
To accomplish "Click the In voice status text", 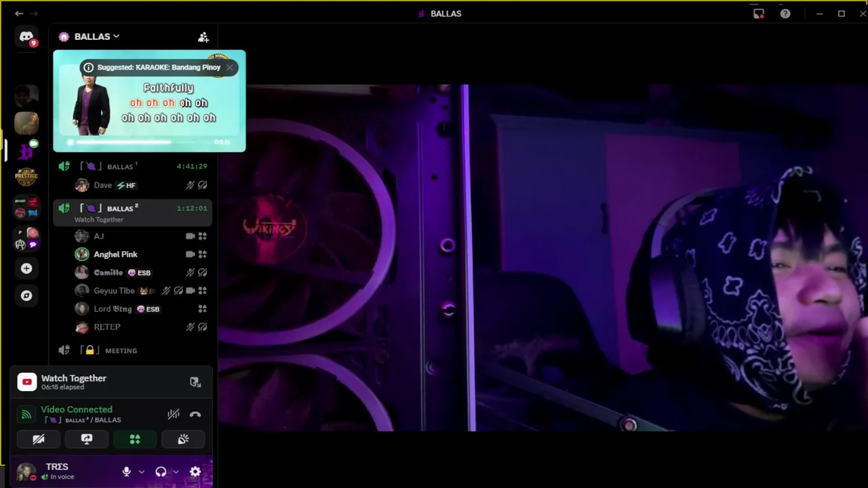I will click(62, 477).
